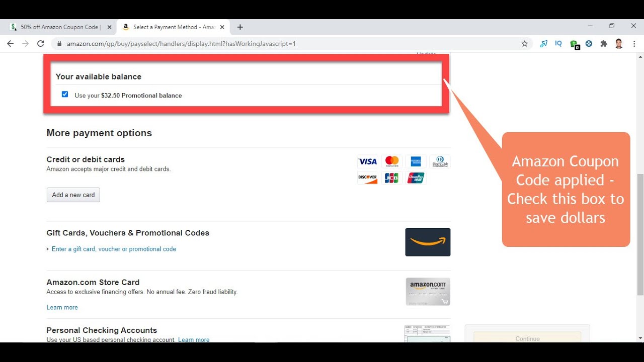Close the 50% off Amazon Coupon Code tab
644x362 pixels.
click(109, 27)
